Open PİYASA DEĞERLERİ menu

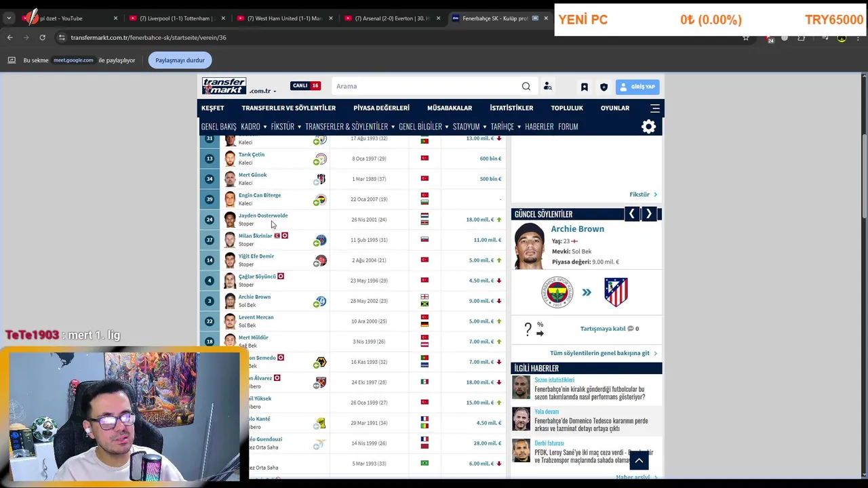click(x=381, y=108)
